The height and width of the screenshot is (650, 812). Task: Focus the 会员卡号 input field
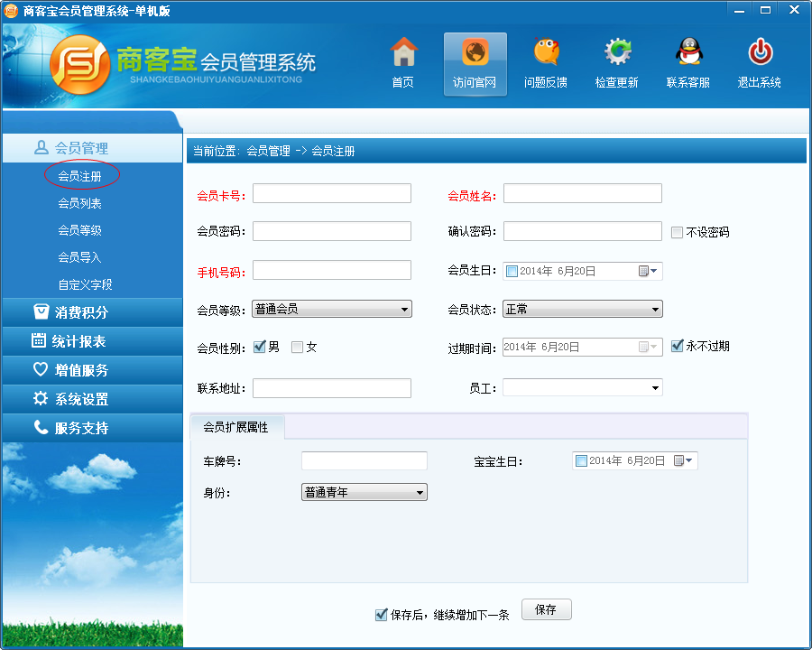point(332,193)
